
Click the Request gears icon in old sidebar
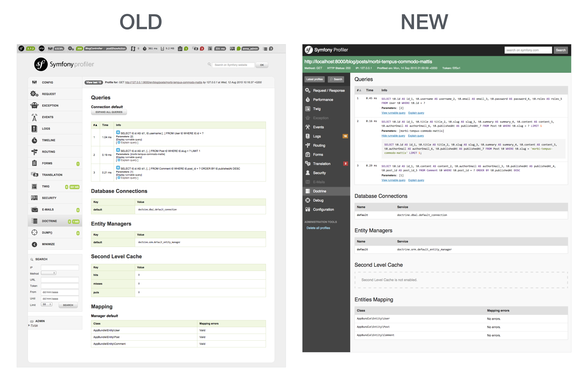point(34,94)
